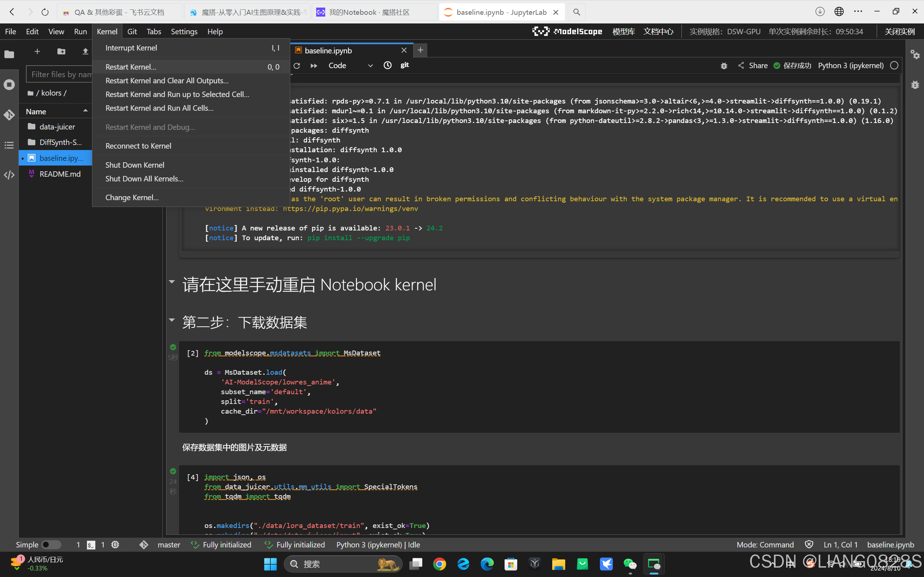This screenshot has width=924, height=577.
Task: Create a new launcher with the plus icon
Action: click(x=37, y=51)
